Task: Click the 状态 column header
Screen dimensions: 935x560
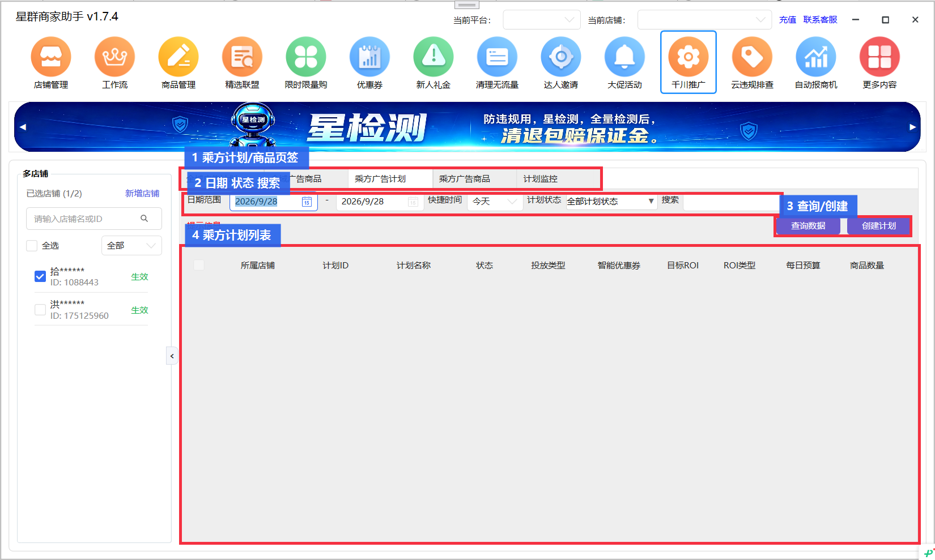Action: pyautogui.click(x=484, y=266)
